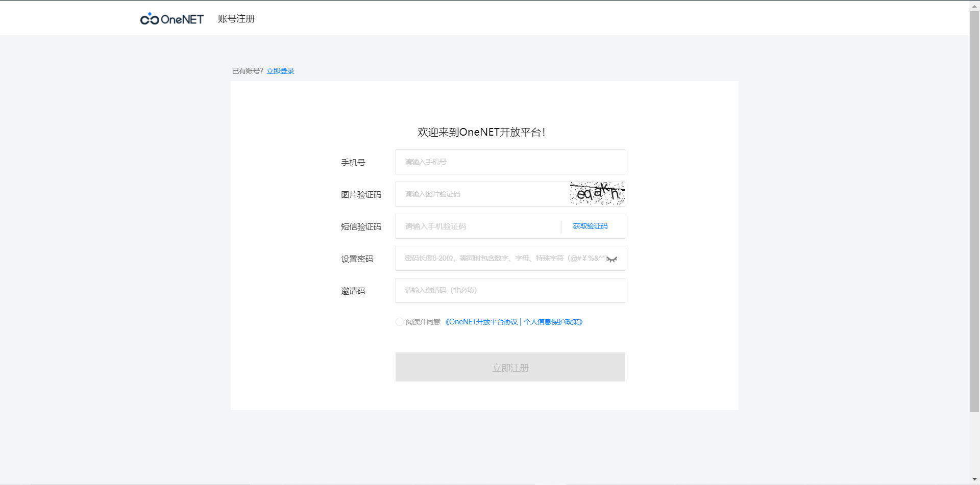Click the page scroll up arrow

[x=974, y=5]
